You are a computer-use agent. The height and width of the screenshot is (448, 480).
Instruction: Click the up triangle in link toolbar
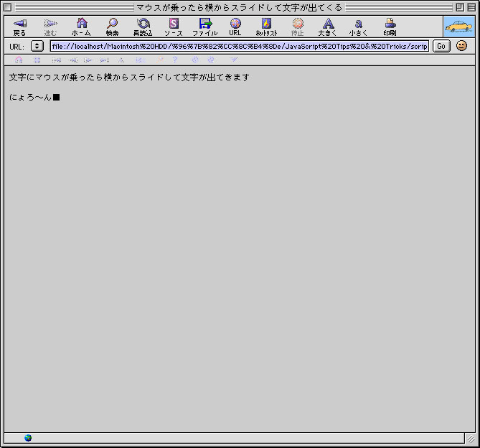(x=121, y=60)
